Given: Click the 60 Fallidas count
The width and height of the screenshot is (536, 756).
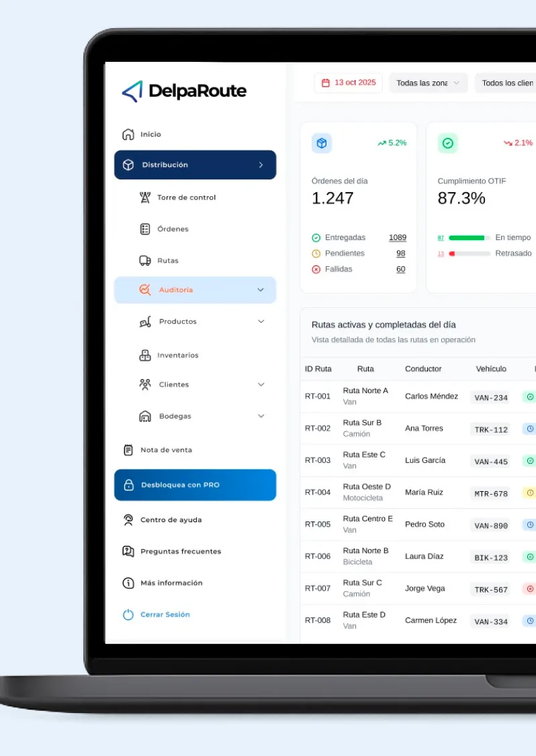Looking at the screenshot, I should pos(401,269).
